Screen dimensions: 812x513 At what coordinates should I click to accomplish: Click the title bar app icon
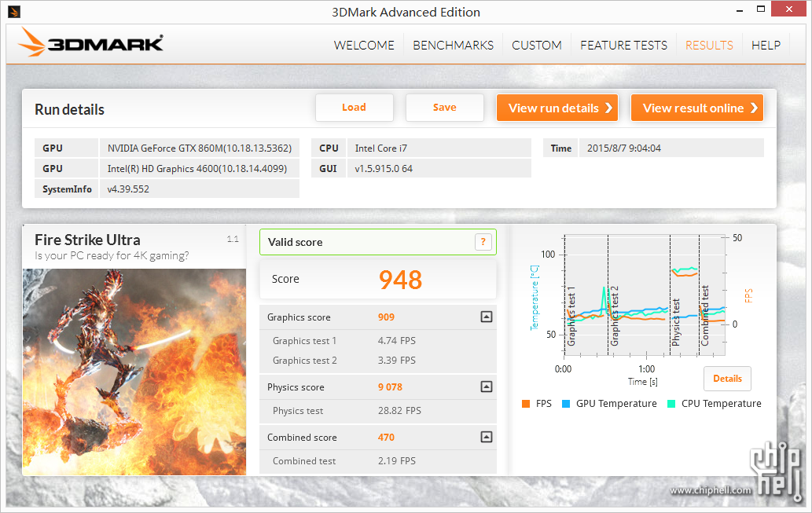(14, 11)
